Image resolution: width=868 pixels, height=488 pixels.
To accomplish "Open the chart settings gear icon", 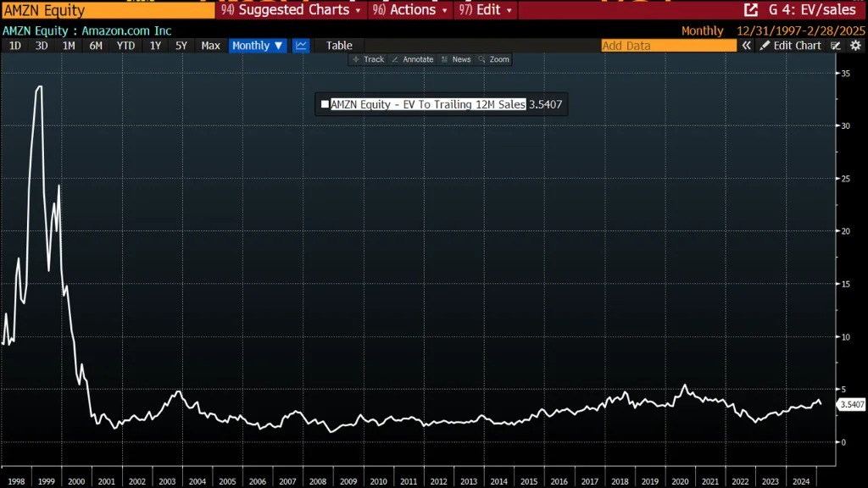I will pyautogui.click(x=854, y=46).
